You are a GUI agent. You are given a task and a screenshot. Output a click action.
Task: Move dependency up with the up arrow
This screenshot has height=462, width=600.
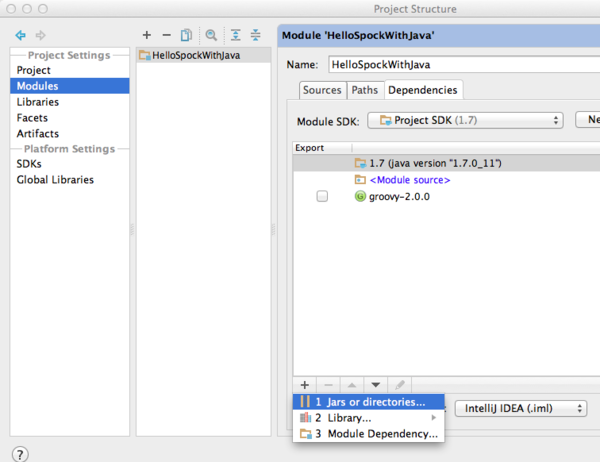[352, 385]
